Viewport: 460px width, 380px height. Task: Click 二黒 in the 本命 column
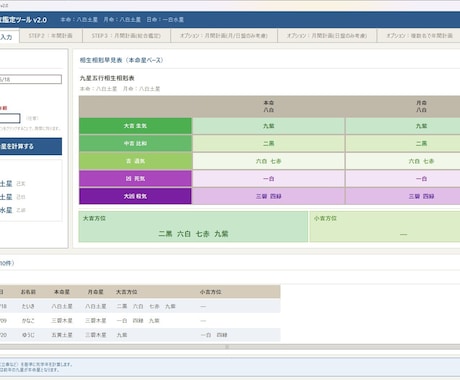(269, 144)
